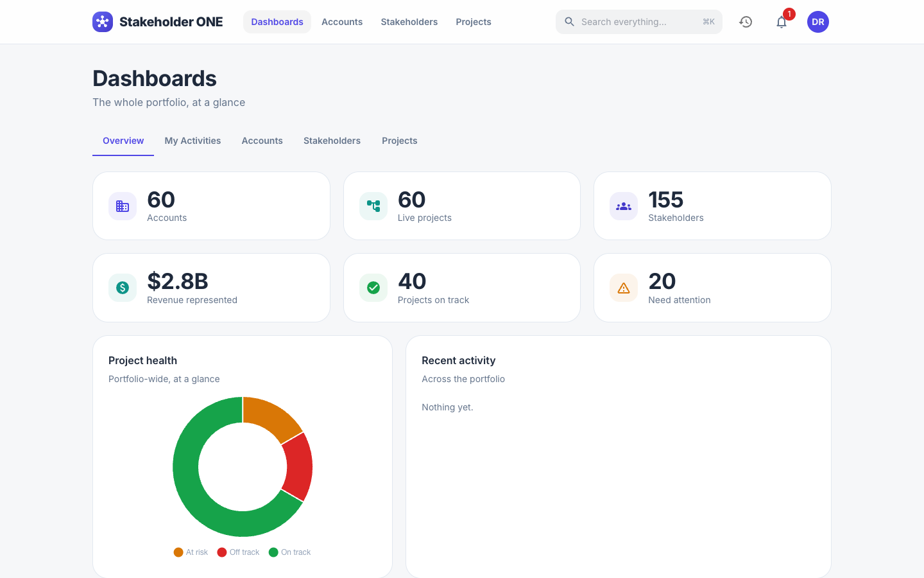
Task: Click the Stakeholder ONE brand name
Action: [171, 22]
